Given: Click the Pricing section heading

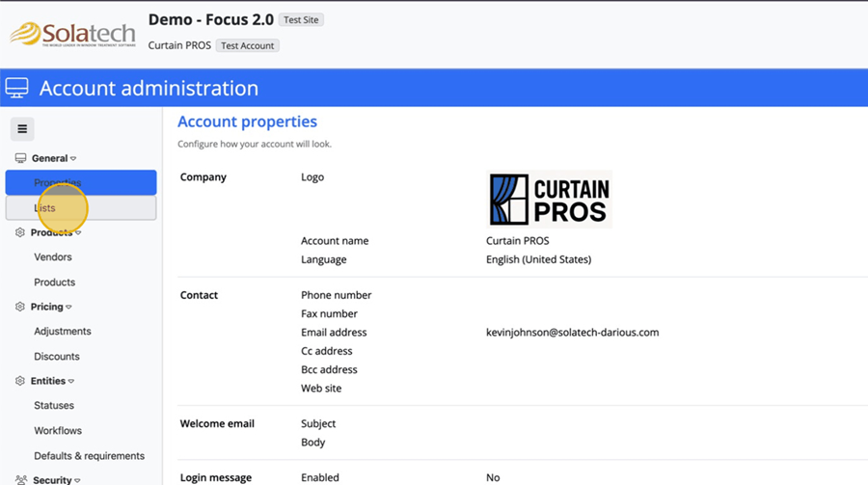Looking at the screenshot, I should pyautogui.click(x=46, y=307).
